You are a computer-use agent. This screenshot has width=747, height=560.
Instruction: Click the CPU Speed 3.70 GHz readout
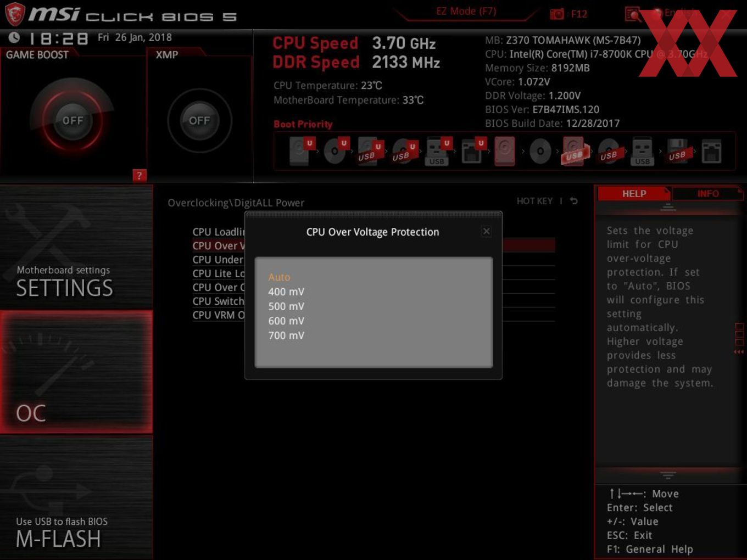pyautogui.click(x=354, y=43)
